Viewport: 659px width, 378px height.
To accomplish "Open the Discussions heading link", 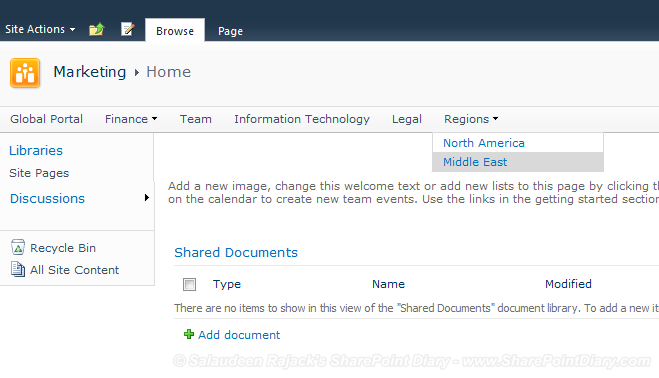I will click(47, 198).
